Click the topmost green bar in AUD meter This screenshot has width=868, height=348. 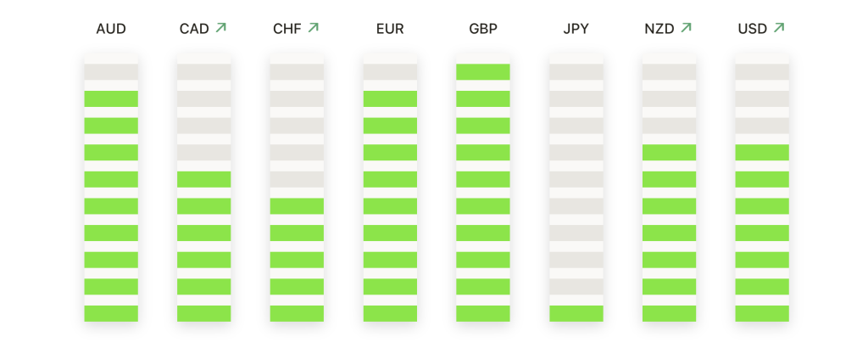111,98
